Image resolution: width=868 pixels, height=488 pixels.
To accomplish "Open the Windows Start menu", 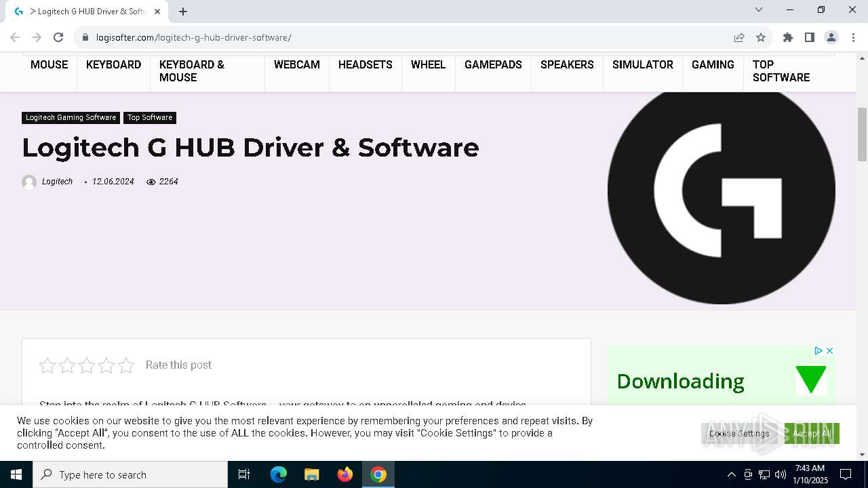I will (16, 474).
